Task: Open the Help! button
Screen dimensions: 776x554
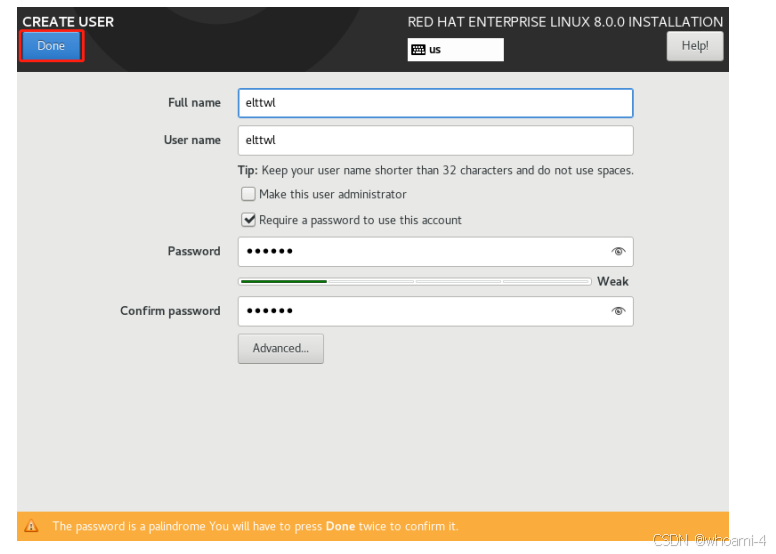Action: pos(695,46)
